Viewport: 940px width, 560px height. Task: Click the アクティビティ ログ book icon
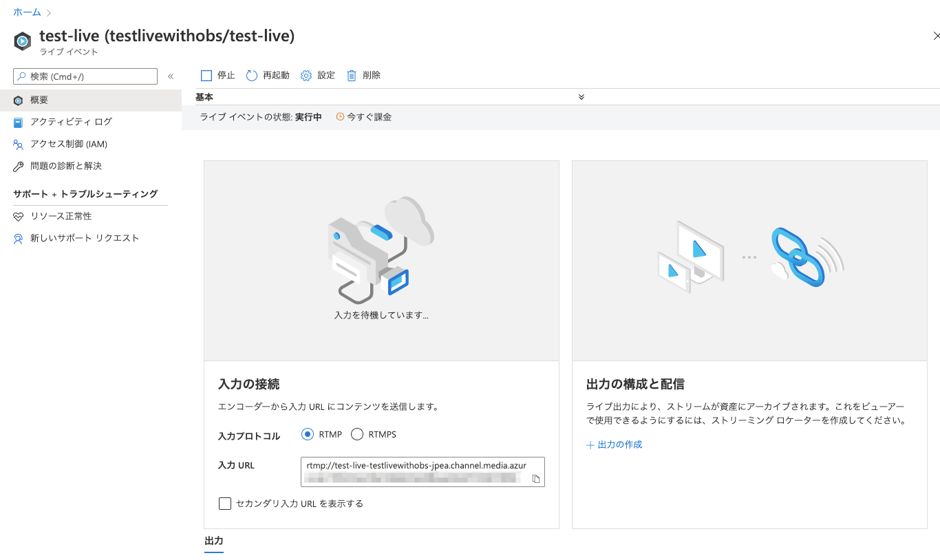pyautogui.click(x=19, y=122)
